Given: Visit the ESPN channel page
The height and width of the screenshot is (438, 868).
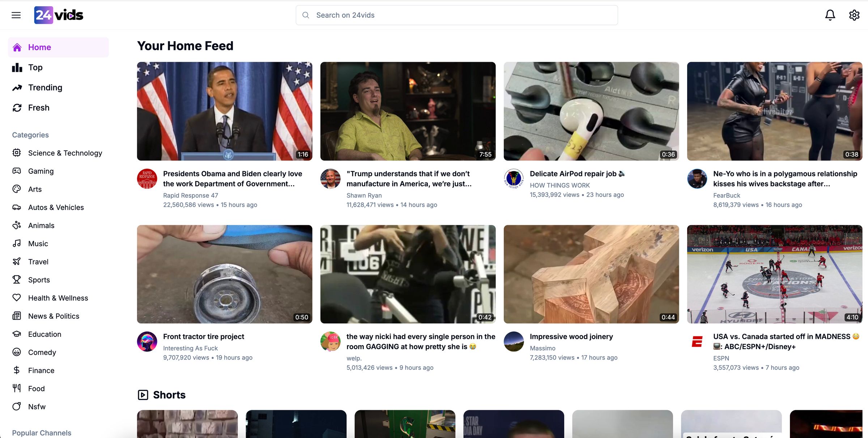Looking at the screenshot, I should coord(721,358).
